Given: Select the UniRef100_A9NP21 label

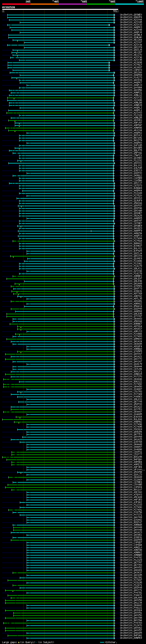Looking at the screenshot, I should [x=131, y=93].
